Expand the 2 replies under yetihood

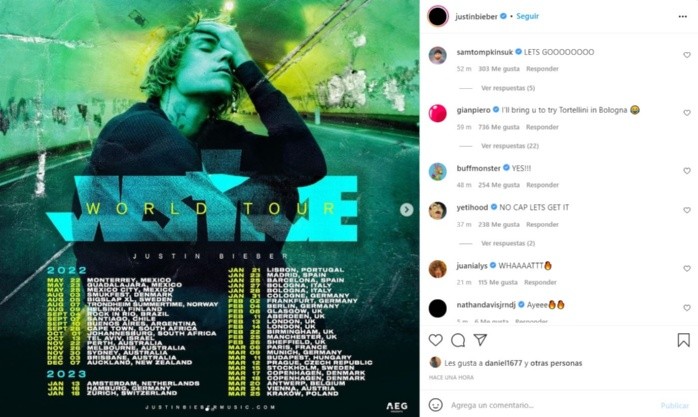click(508, 243)
